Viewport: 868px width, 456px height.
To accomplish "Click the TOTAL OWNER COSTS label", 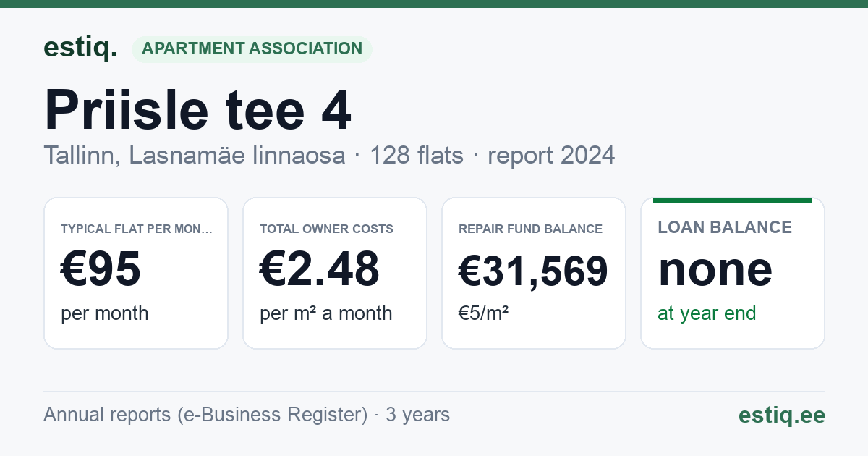I will [327, 229].
